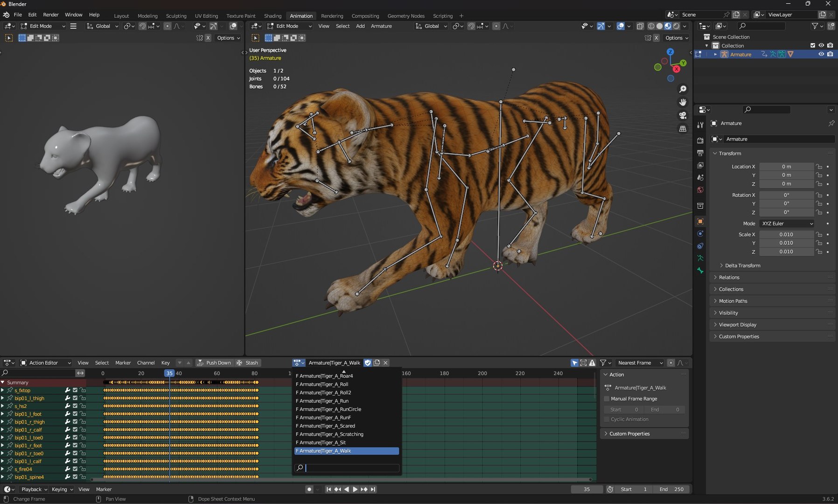The image size is (838, 504).
Task: Open the Scene properties tab
Action: 700,178
